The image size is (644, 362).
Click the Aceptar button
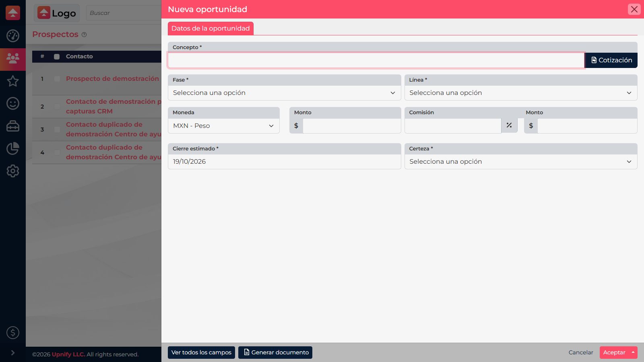[614, 352]
